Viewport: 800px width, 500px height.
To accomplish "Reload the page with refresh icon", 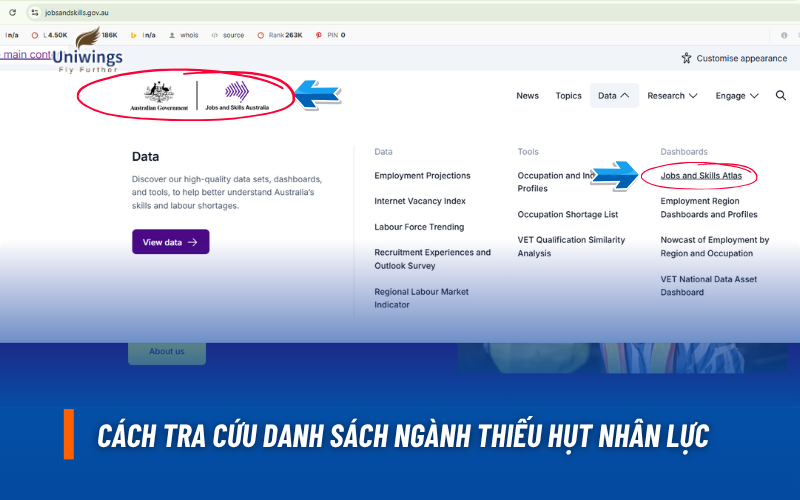I will (x=12, y=12).
